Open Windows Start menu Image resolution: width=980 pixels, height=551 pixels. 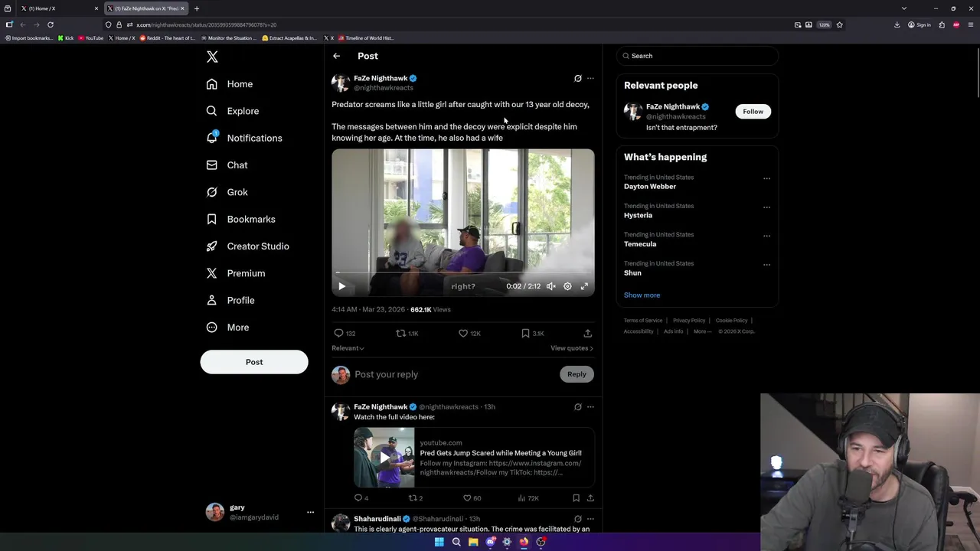(439, 542)
